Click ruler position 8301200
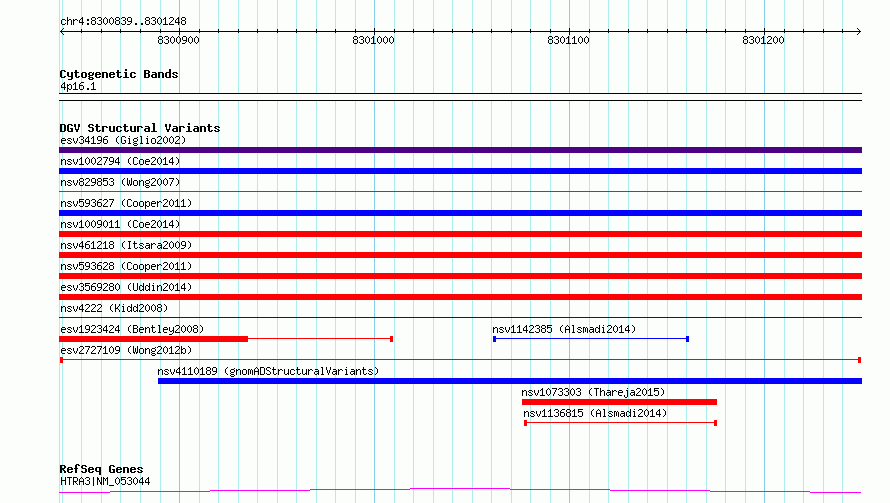 coord(763,40)
